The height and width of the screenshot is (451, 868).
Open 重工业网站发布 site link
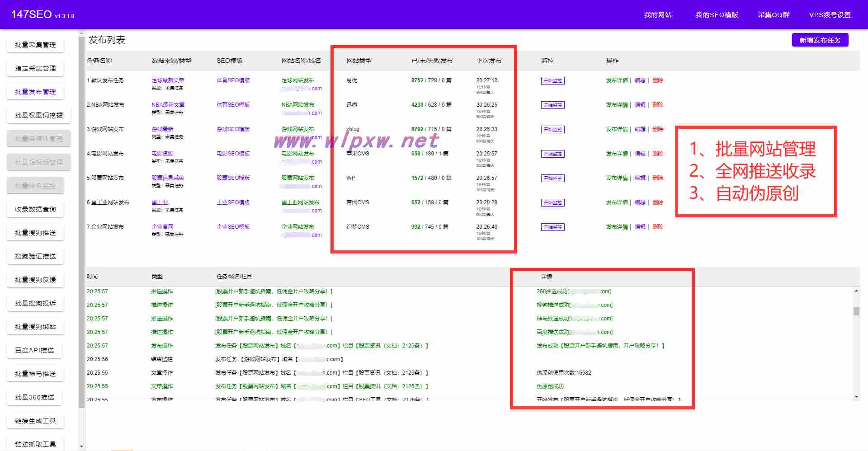click(x=300, y=202)
